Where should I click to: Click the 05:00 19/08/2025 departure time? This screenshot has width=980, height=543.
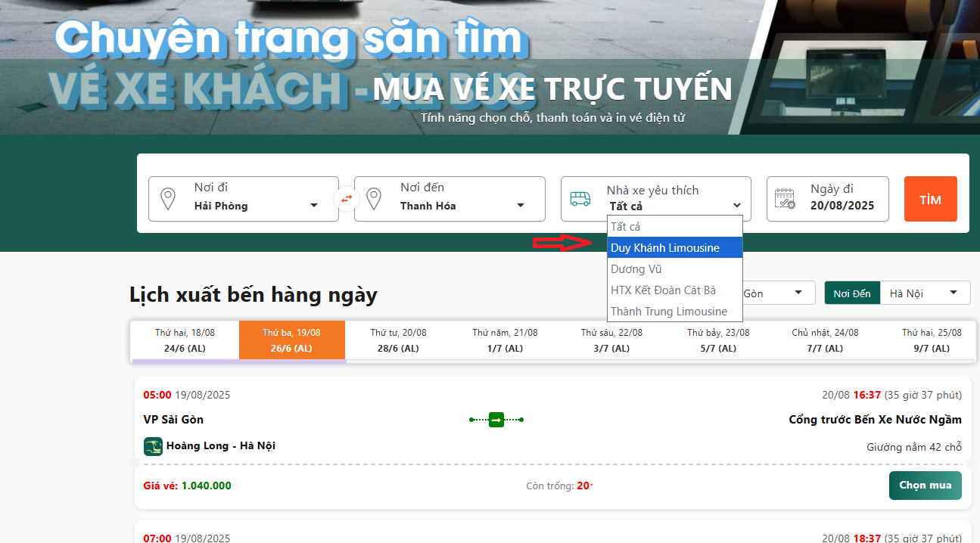point(187,395)
